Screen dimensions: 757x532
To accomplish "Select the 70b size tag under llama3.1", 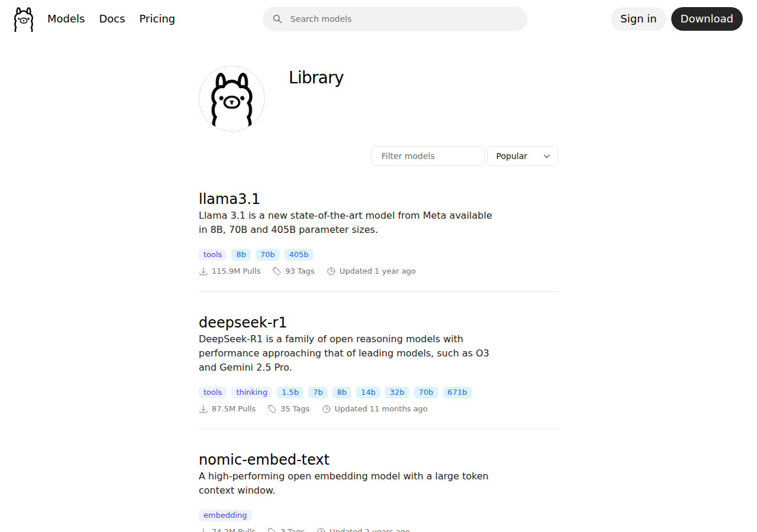I will 268,255.
